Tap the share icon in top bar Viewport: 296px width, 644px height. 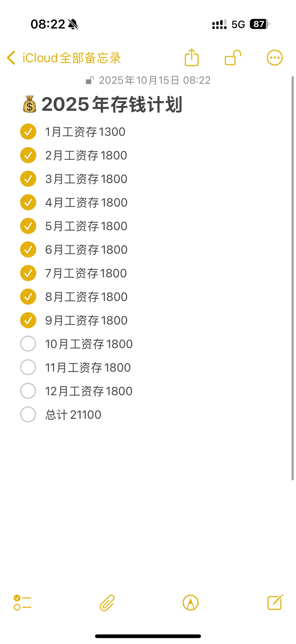pos(192,58)
